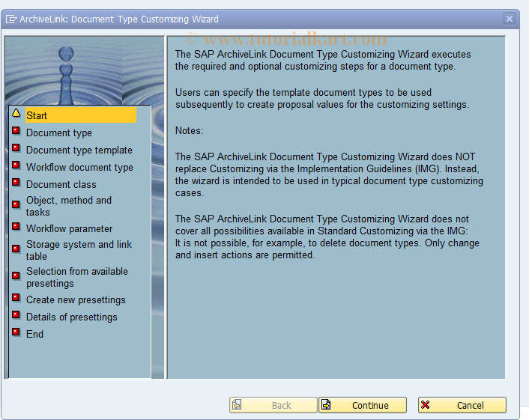The width and height of the screenshot is (529, 420).
Task: Click the red icon beside Document class
Action: 16,183
